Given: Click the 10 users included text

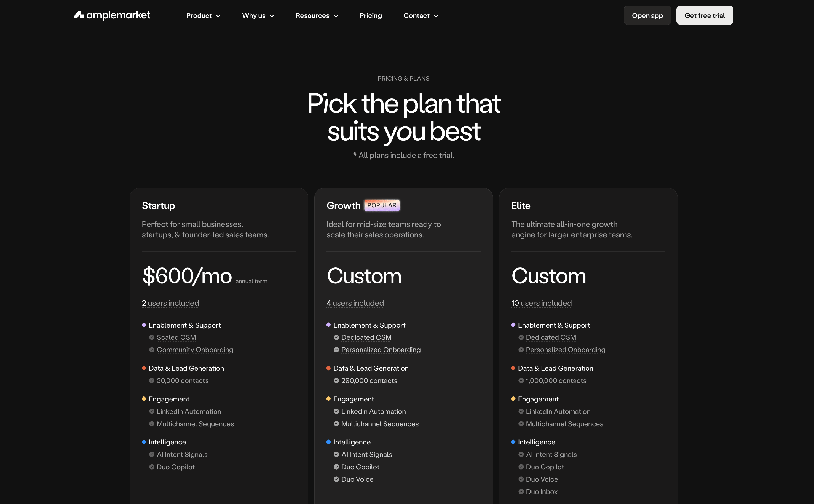Looking at the screenshot, I should tap(541, 303).
